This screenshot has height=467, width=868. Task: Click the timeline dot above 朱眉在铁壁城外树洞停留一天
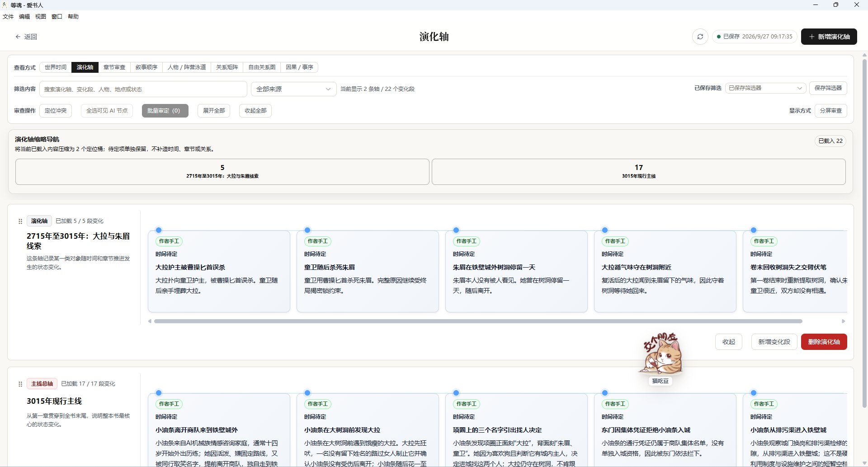(x=456, y=230)
